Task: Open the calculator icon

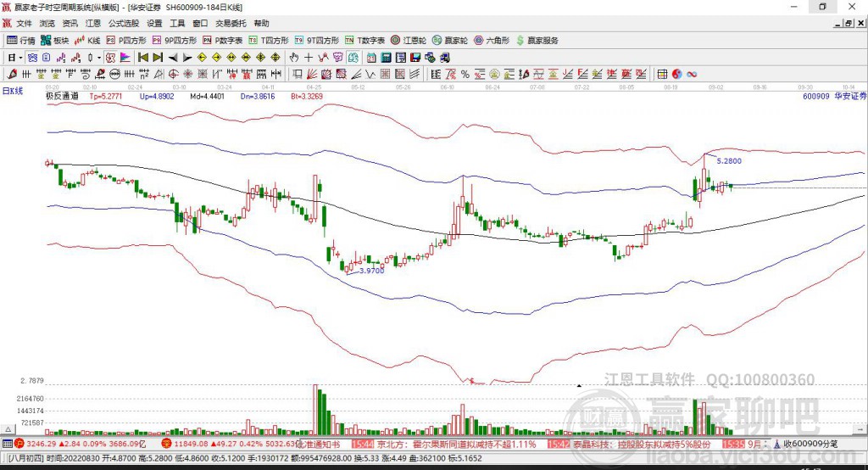Action: [386, 57]
